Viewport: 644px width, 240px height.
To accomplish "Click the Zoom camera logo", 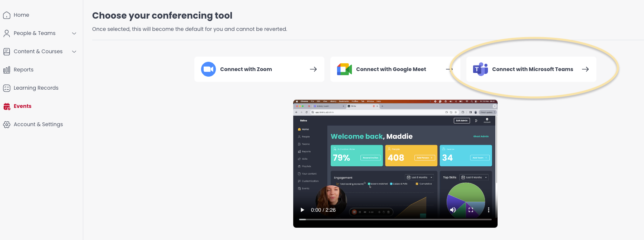I will click(x=208, y=69).
